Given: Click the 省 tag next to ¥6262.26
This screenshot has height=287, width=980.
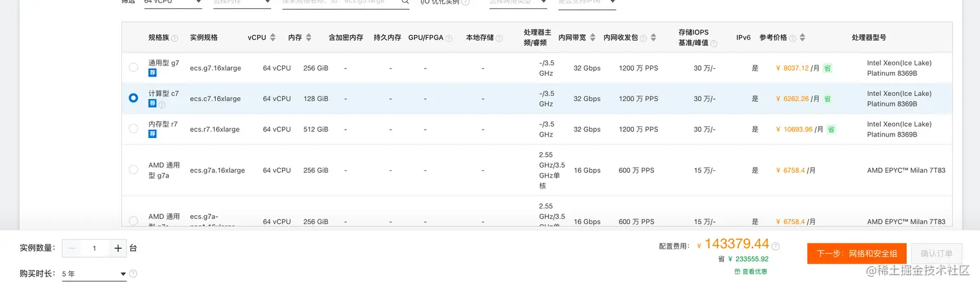Looking at the screenshot, I should coord(828,98).
